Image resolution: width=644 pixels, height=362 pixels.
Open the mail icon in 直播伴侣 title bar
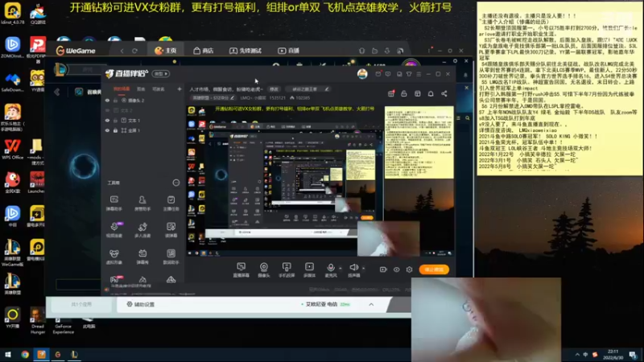click(378, 74)
